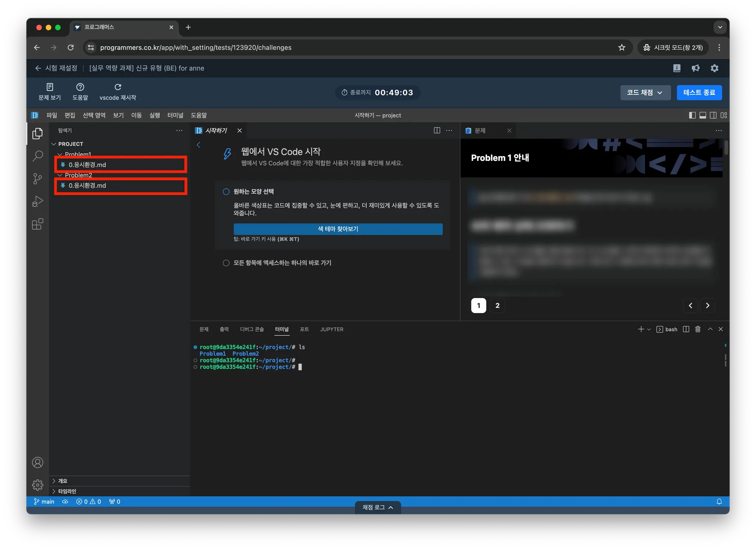Split the editor with split icon
Image resolution: width=756 pixels, height=549 pixels.
[x=437, y=130]
